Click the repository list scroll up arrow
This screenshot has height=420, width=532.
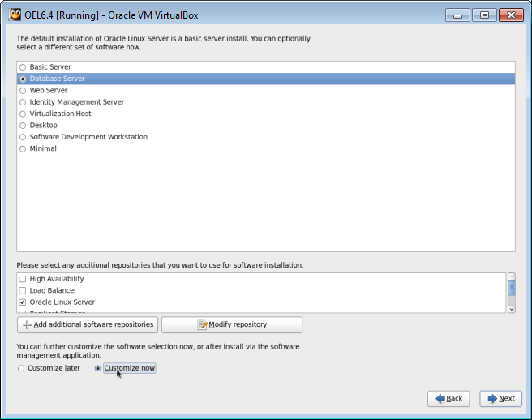511,276
